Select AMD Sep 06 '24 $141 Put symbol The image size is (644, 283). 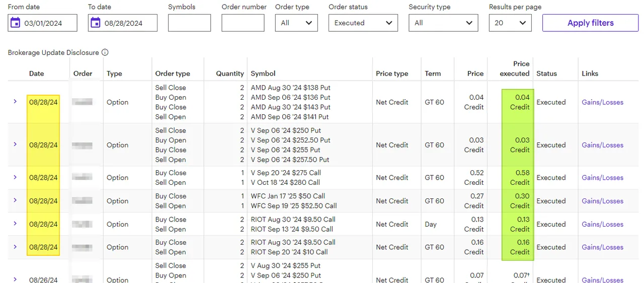tap(290, 117)
